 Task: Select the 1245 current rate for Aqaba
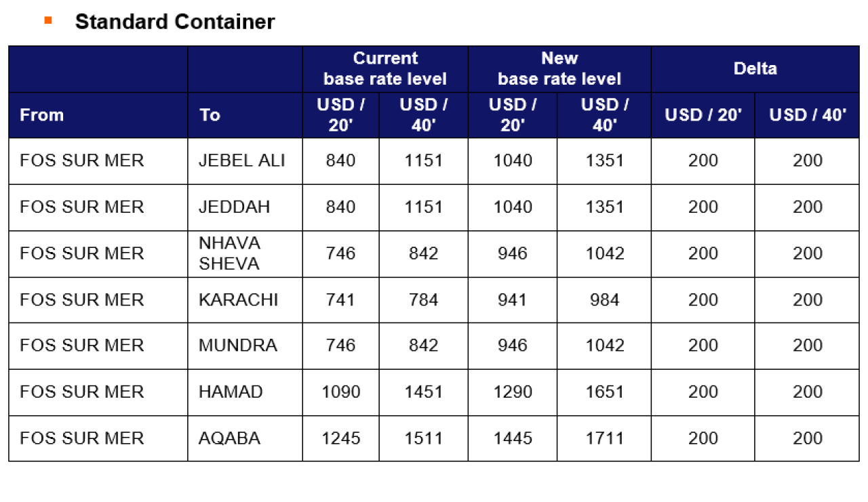click(340, 438)
